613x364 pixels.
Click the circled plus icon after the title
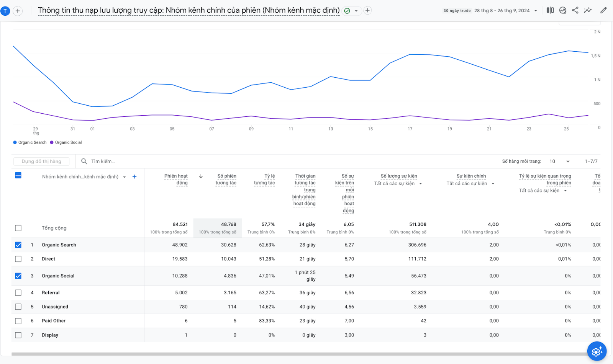[367, 10]
